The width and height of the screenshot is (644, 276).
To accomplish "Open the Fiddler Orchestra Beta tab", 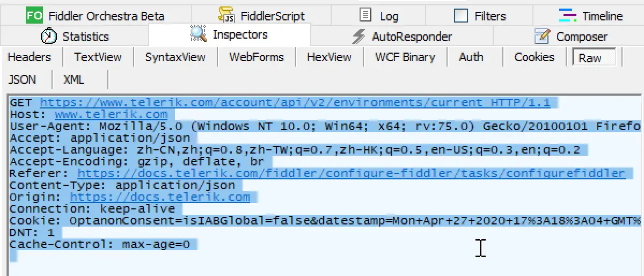I will coord(95,16).
